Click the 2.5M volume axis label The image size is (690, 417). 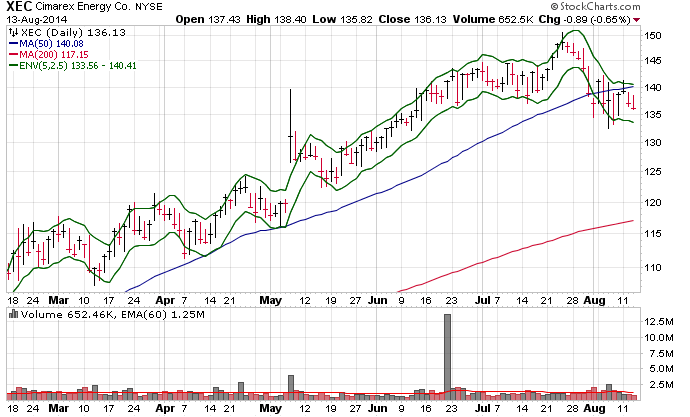pos(661,384)
